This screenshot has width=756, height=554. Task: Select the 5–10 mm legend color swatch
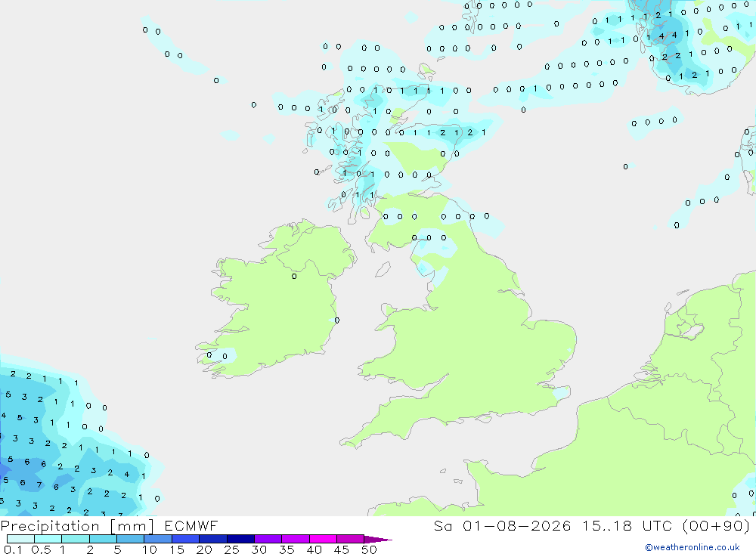(130, 539)
